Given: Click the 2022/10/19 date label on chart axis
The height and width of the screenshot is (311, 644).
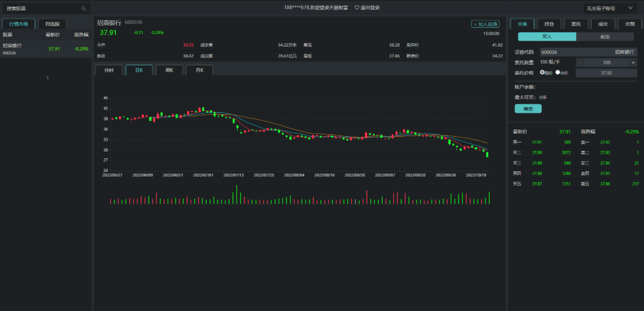Looking at the screenshot, I should 476,175.
